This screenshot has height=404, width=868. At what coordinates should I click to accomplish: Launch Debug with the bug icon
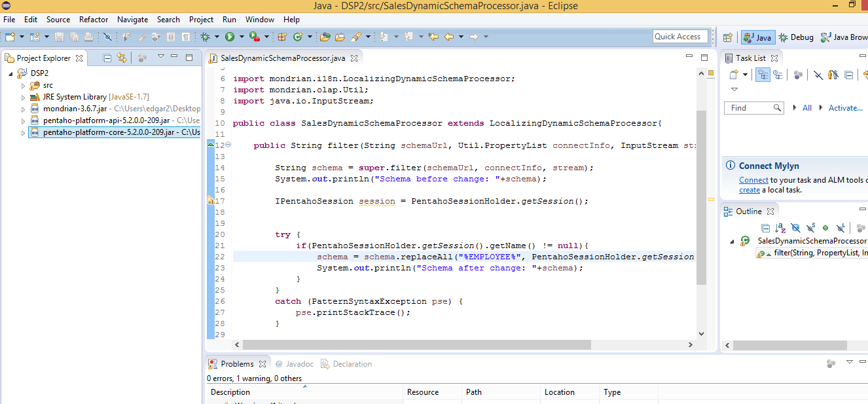tap(205, 37)
